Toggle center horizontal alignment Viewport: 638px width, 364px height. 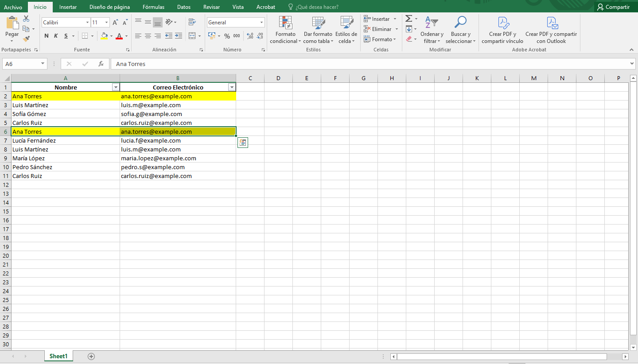[x=148, y=36]
